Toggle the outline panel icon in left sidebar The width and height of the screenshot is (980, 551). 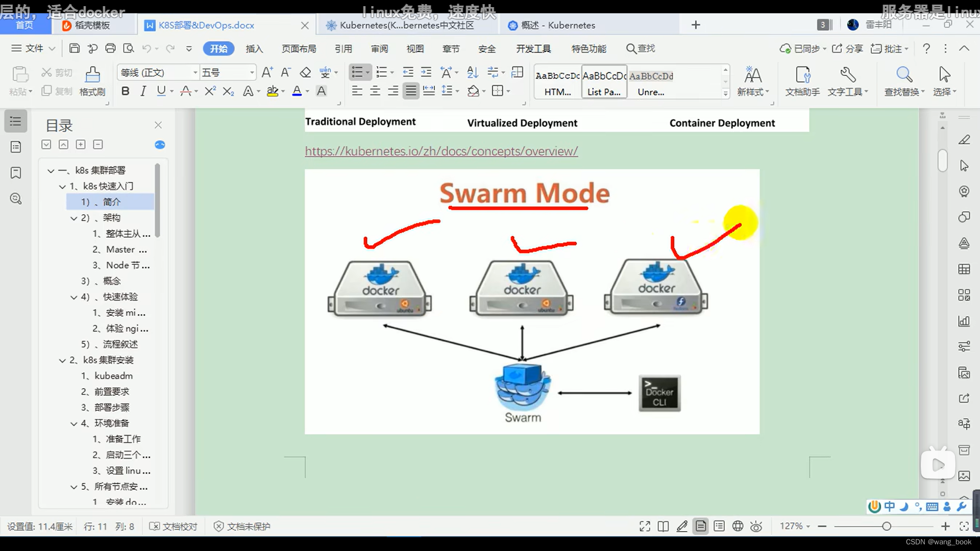click(x=16, y=121)
